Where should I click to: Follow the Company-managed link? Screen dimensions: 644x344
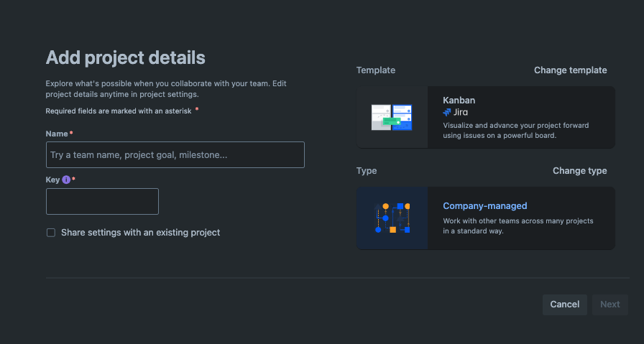click(x=484, y=206)
